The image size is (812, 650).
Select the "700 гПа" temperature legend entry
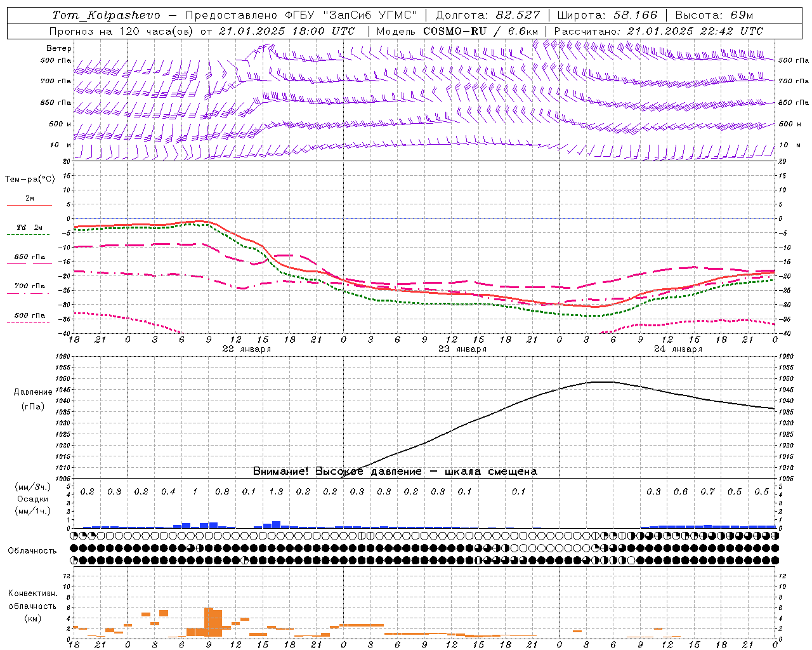point(30,286)
